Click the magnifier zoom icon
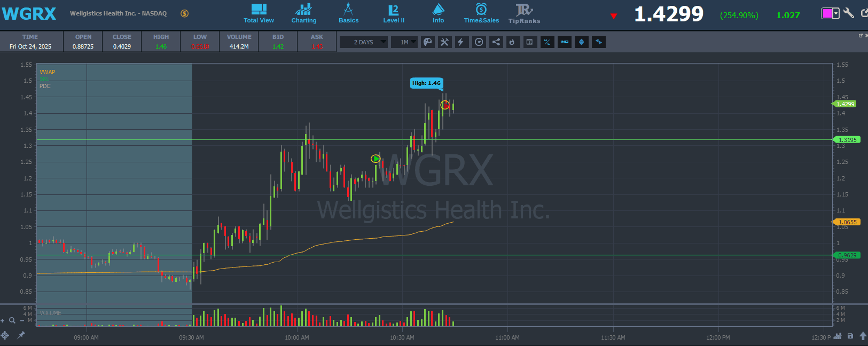The height and width of the screenshot is (346, 868). (12, 320)
